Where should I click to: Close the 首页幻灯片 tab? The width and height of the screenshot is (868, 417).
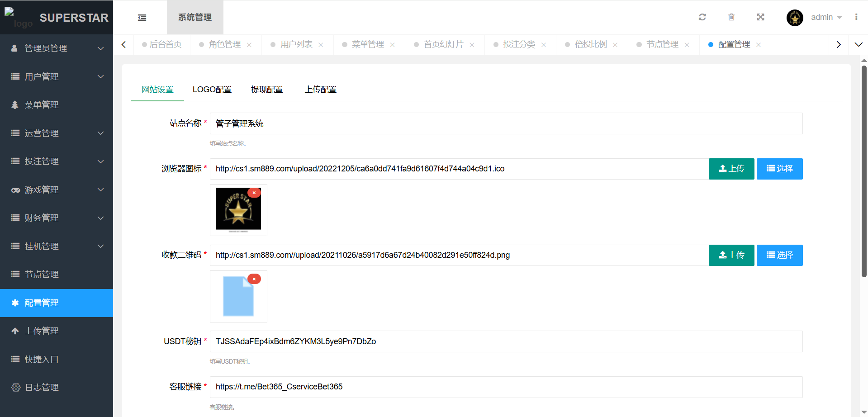tap(472, 45)
